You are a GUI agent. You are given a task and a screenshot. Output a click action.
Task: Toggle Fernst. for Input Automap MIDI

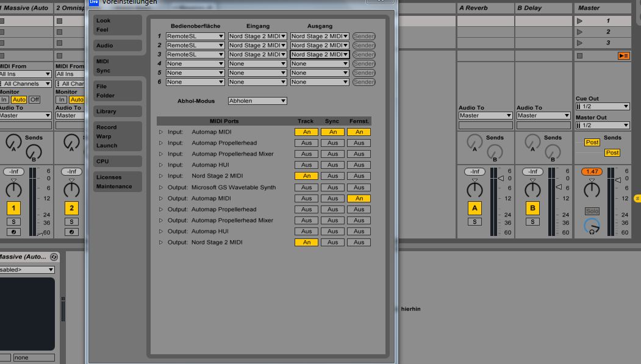pyautogui.click(x=359, y=132)
